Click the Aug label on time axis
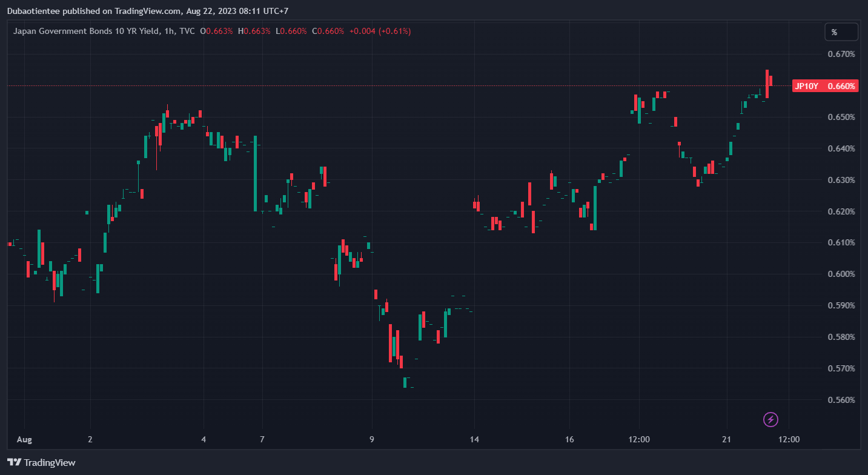Screen dimensions: 868x475 coord(24,439)
